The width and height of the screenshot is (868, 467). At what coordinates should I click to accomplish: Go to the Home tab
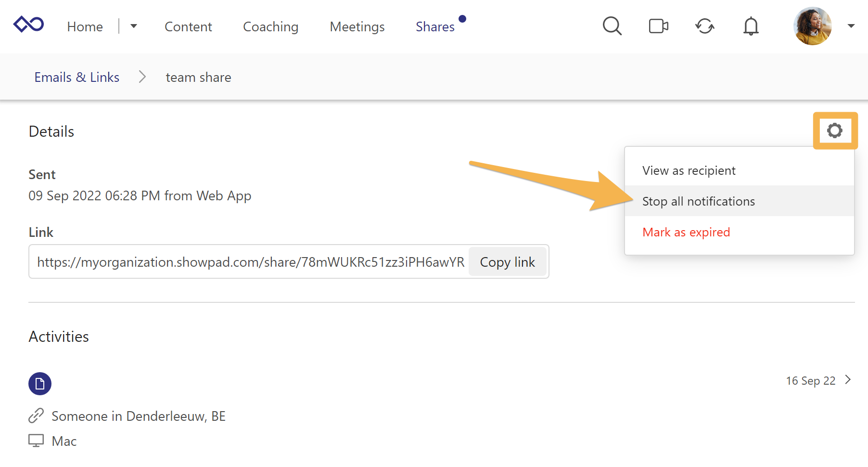[85, 26]
